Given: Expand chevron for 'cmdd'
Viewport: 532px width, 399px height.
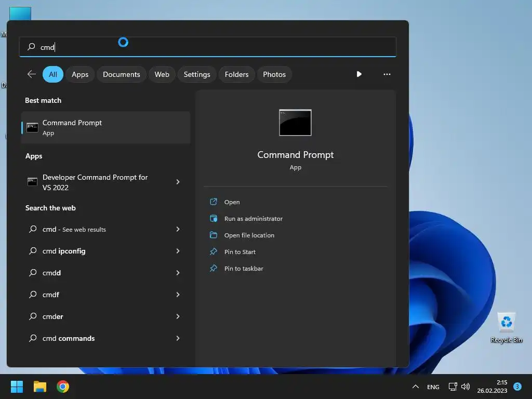Looking at the screenshot, I should [x=178, y=273].
